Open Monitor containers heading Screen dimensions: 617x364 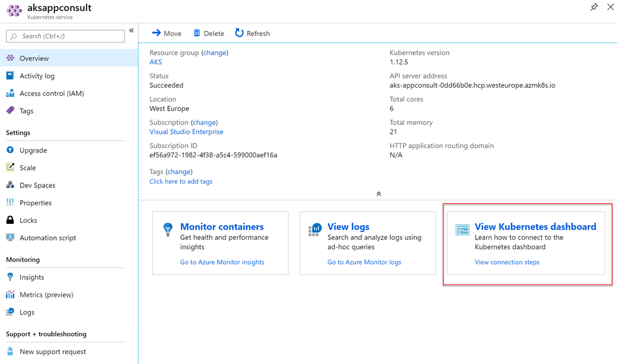(x=222, y=227)
